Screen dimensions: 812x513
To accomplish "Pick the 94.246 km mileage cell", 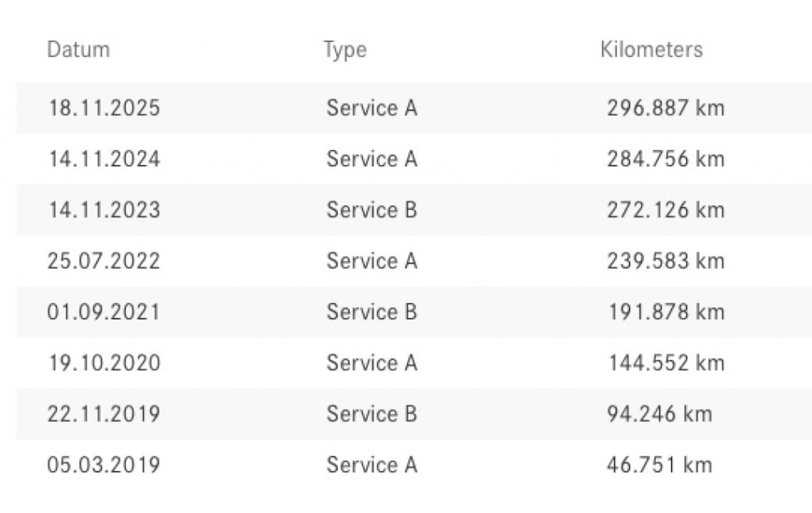I will tap(660, 414).
